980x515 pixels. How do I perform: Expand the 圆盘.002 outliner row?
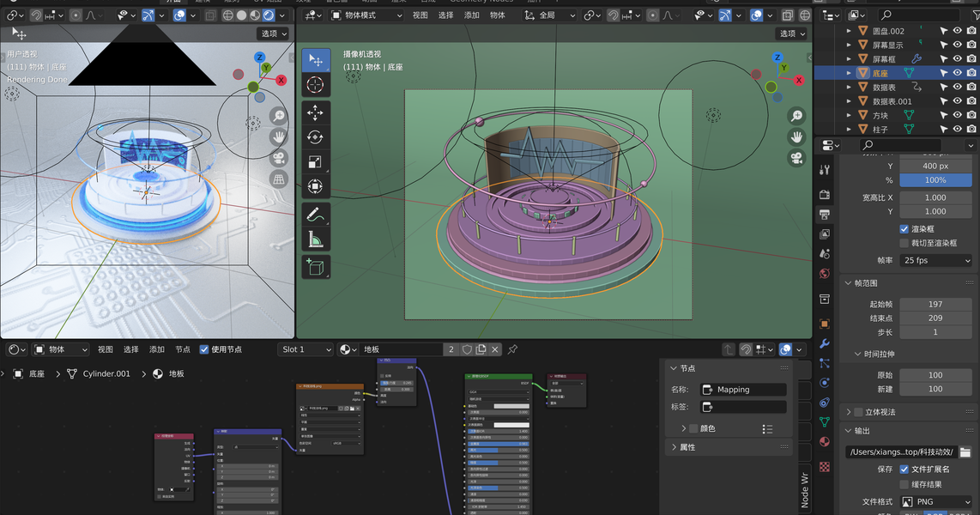tap(849, 31)
